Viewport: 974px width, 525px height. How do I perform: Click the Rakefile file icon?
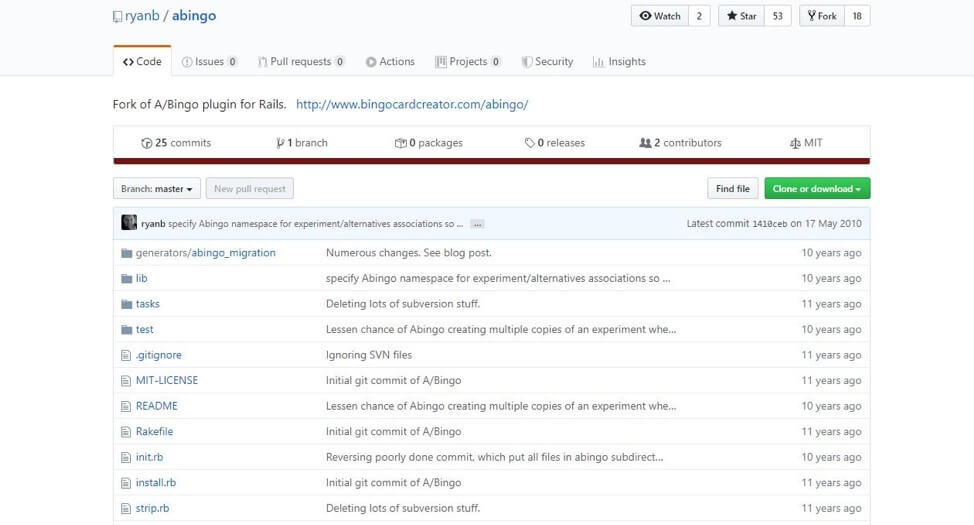pos(126,432)
